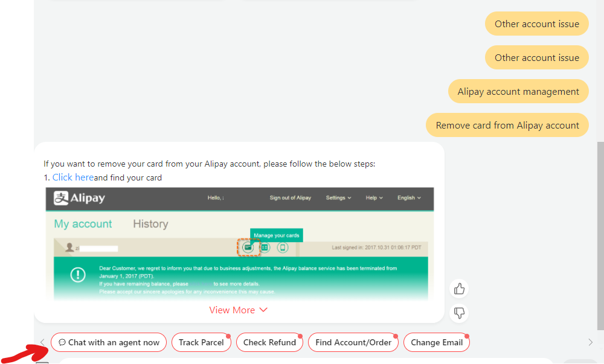Show next quick options with right chevron
Screen dimensions: 604x364
click(590, 342)
